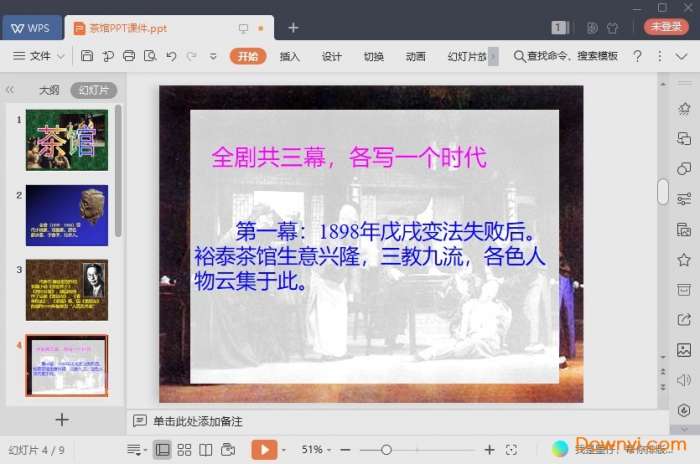Open the 动画 animation tab
This screenshot has height=464, width=700.
point(415,56)
